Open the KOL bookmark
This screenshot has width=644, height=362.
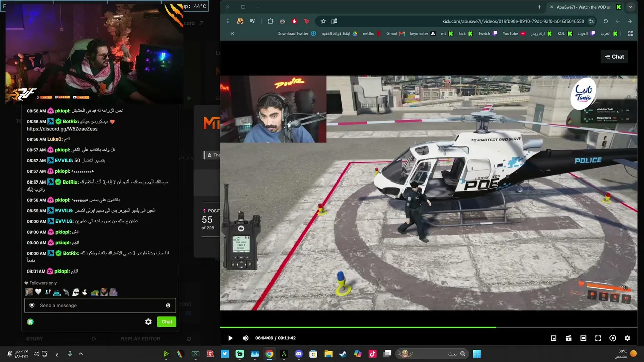[565, 34]
